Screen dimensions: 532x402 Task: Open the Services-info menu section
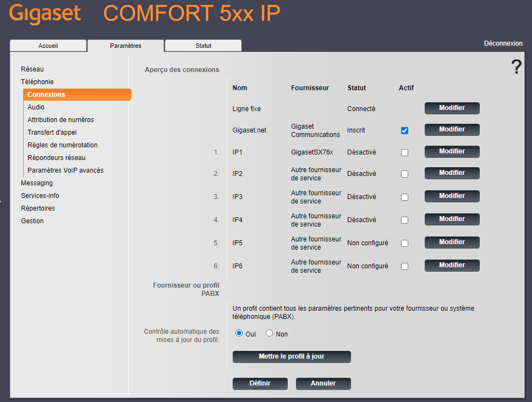point(40,196)
